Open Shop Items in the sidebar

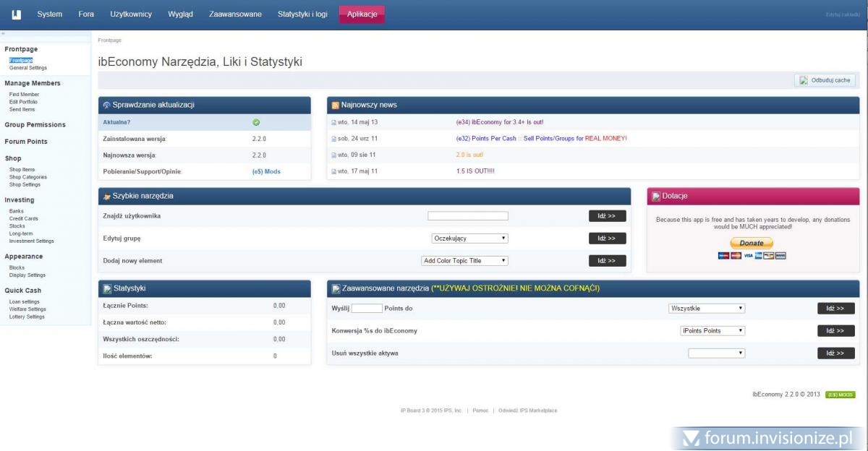[x=22, y=169]
